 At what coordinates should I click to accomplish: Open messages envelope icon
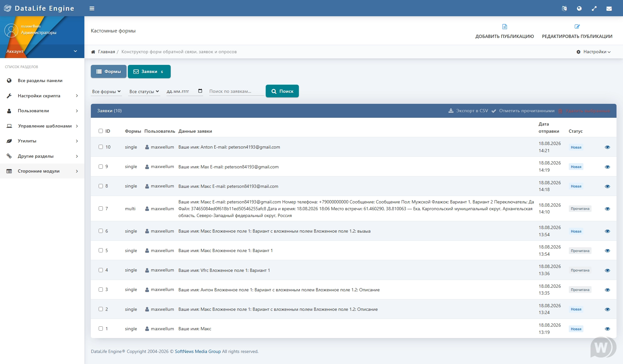point(609,8)
